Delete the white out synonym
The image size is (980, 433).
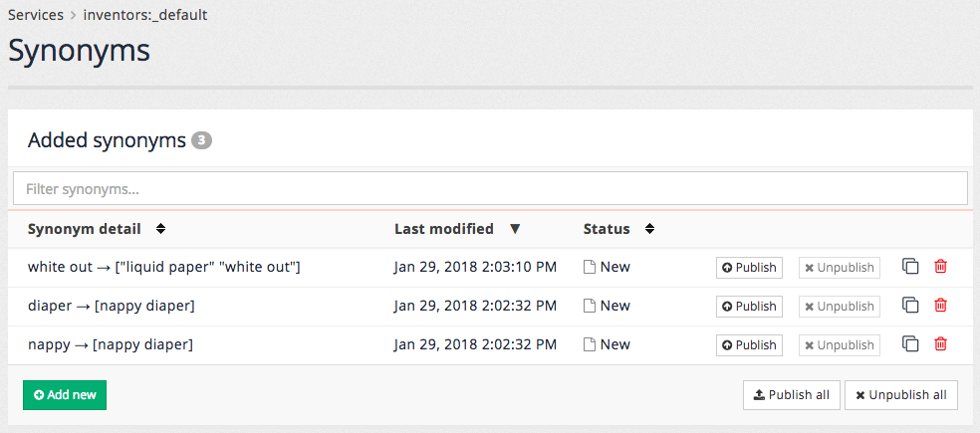(940, 267)
